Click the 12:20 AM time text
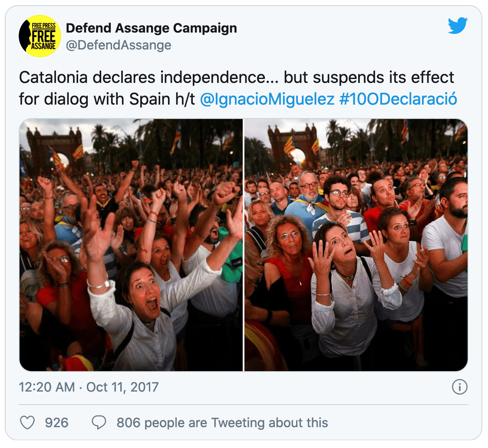This screenshot has height=448, width=488. [x=46, y=387]
